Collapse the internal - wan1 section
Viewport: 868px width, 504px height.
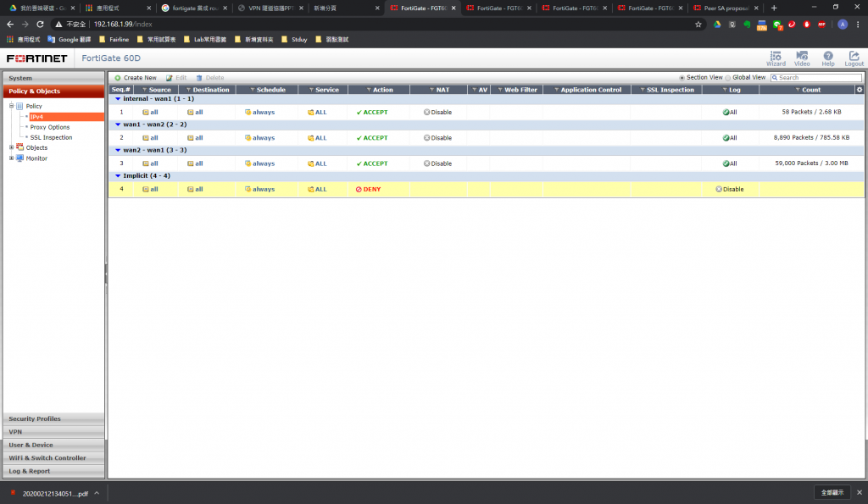[x=117, y=99]
